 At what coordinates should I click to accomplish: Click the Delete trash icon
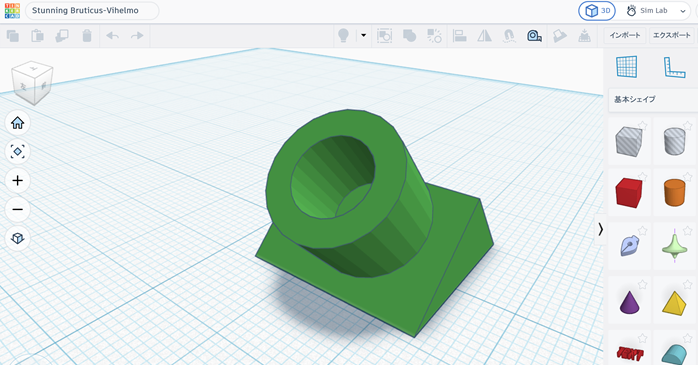point(87,36)
